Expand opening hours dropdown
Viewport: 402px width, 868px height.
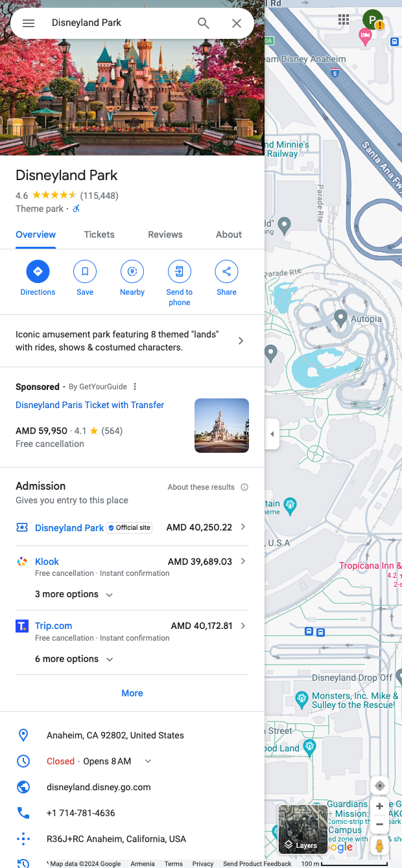[148, 761]
